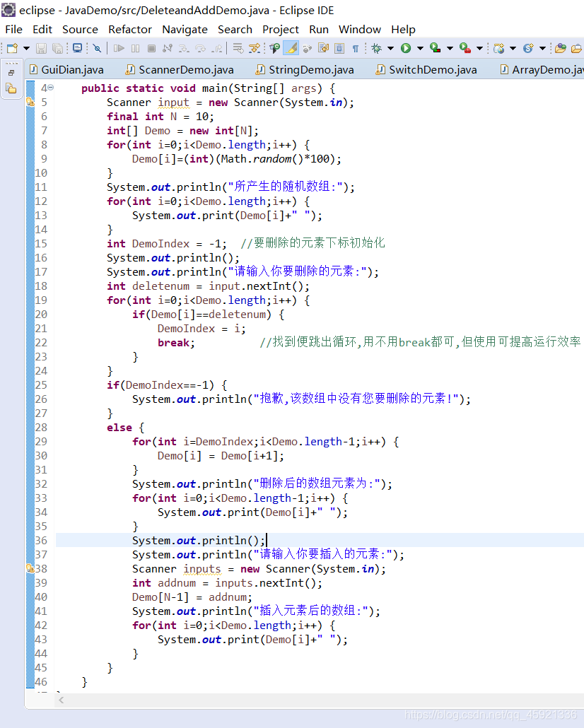Switch to the ArrayDemo.java tab

542,70
